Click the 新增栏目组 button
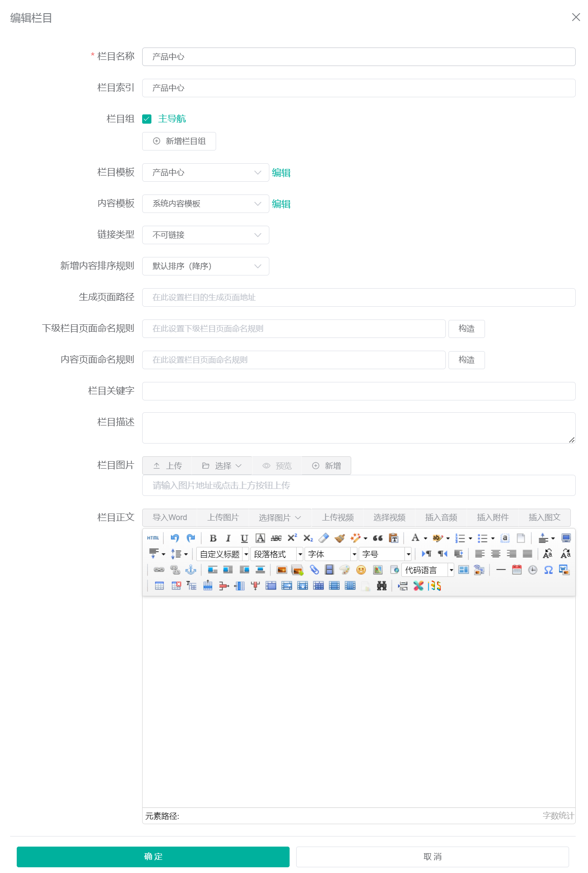Viewport: 588px width, 873px height. pyautogui.click(x=179, y=141)
